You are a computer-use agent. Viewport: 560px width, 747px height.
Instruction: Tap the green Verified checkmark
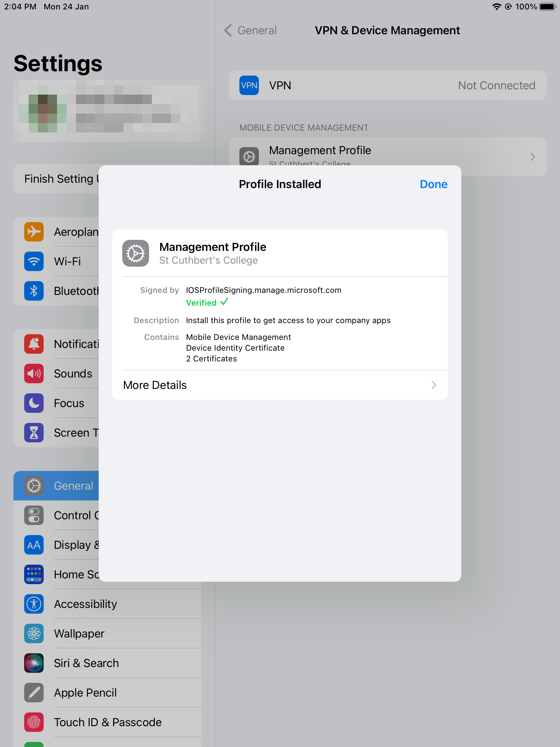(224, 302)
